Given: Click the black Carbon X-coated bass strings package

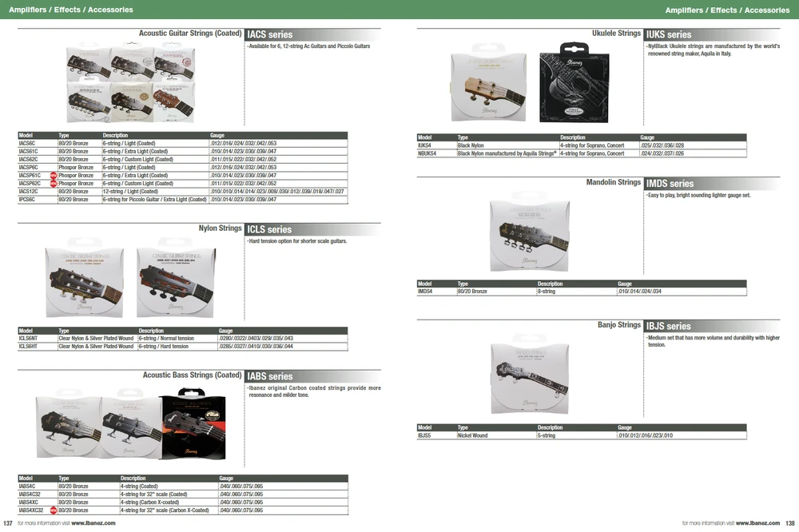Looking at the screenshot, I should coord(193,424).
